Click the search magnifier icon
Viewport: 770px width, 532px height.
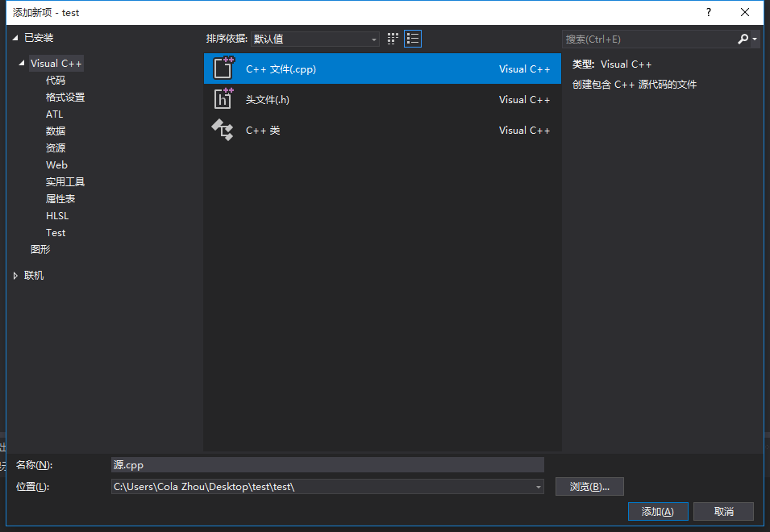742,38
